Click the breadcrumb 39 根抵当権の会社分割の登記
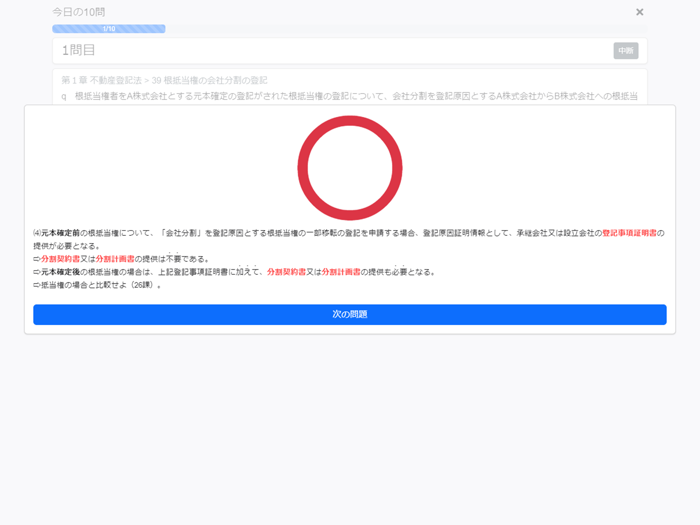Image resolution: width=700 pixels, height=525 pixels. pyautogui.click(x=209, y=80)
